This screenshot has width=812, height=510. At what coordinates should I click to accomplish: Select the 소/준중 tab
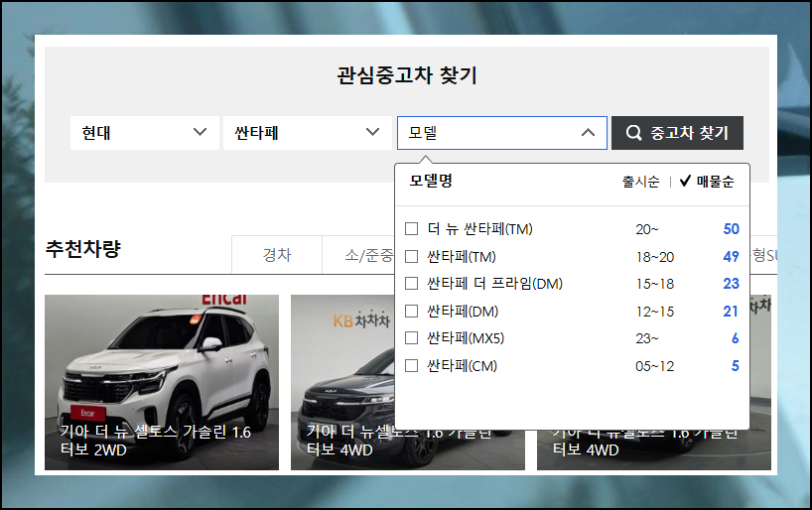pyautogui.click(x=358, y=255)
